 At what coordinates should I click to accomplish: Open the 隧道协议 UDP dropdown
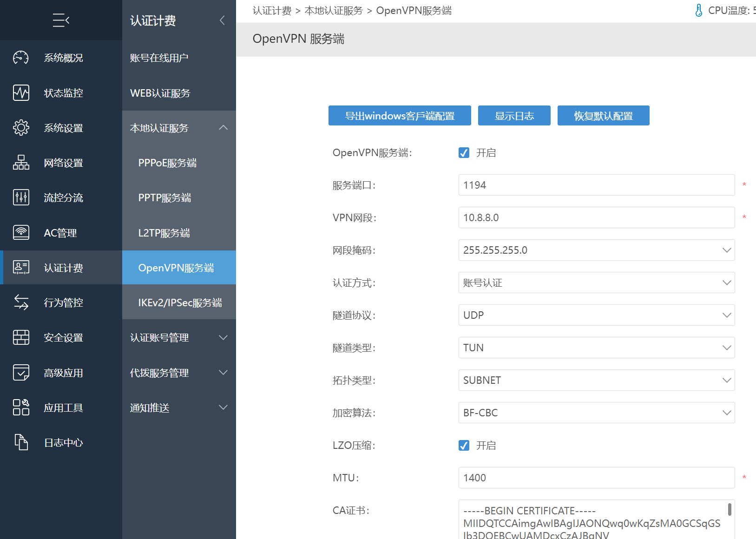pos(596,315)
